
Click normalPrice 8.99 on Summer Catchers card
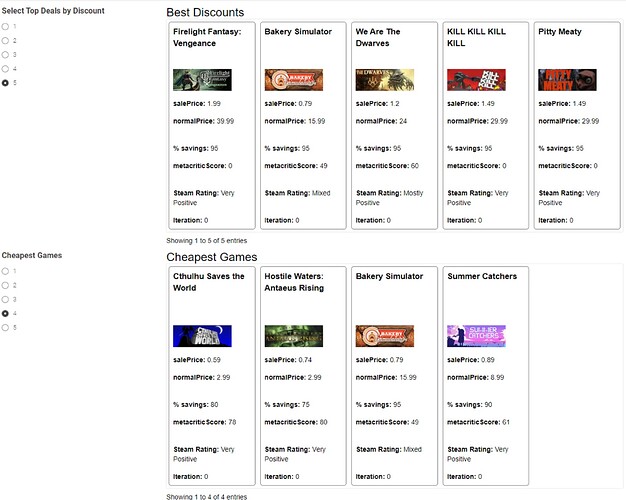475,377
